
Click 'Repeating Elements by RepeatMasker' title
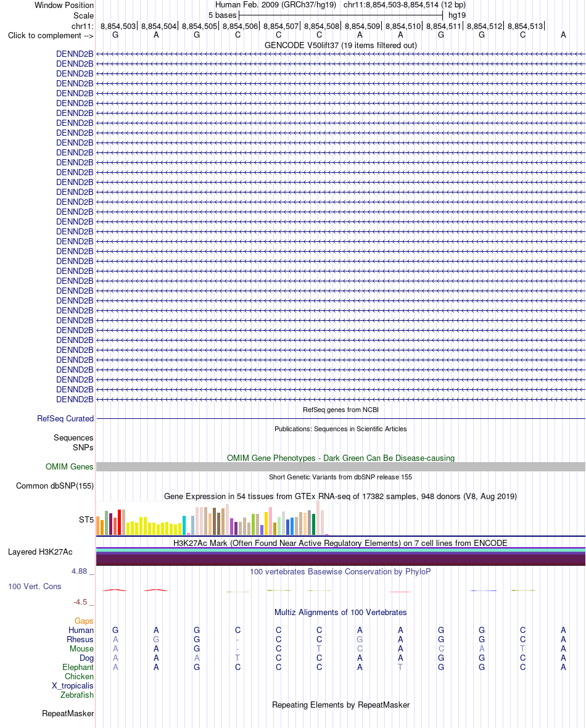point(341,705)
